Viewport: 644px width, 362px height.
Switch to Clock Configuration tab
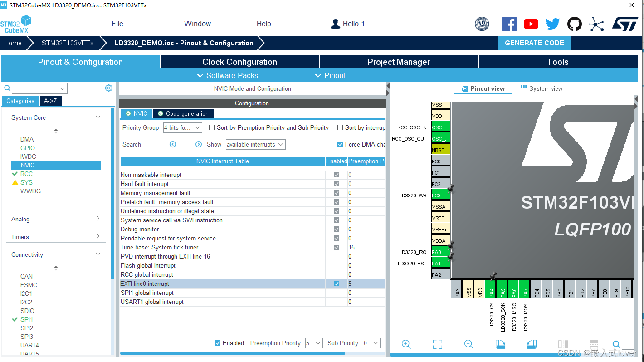239,62
